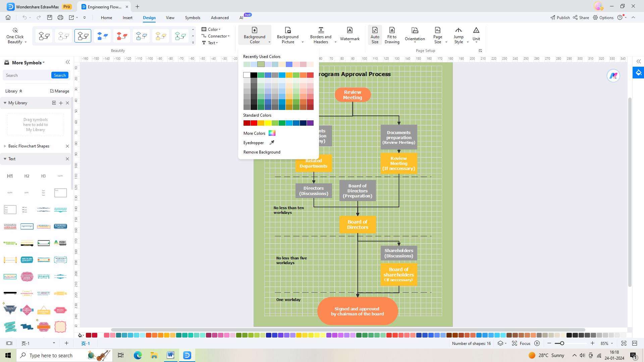Expand the Background Color dropdown arrow
This screenshot has width=644, height=362.
pos(269,42)
